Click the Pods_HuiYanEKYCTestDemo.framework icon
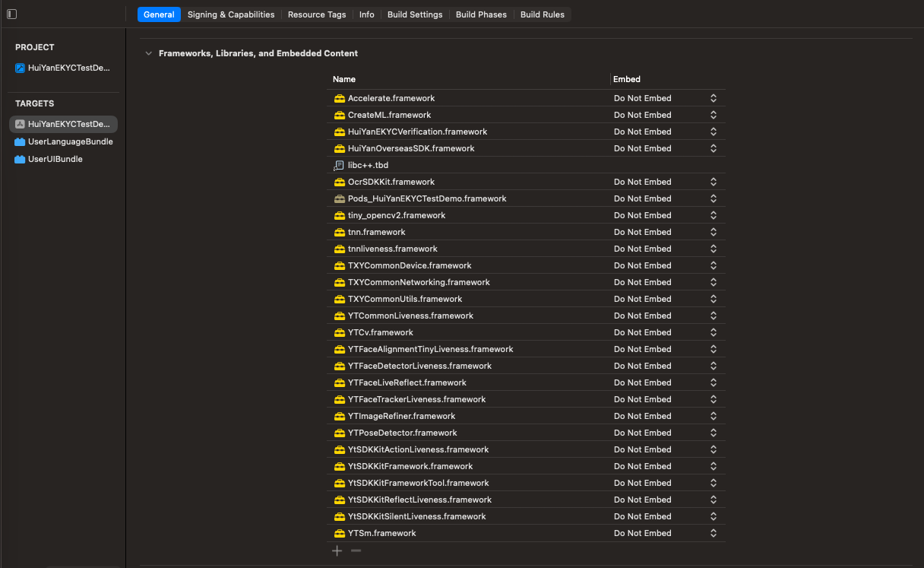The width and height of the screenshot is (924, 568). point(340,198)
